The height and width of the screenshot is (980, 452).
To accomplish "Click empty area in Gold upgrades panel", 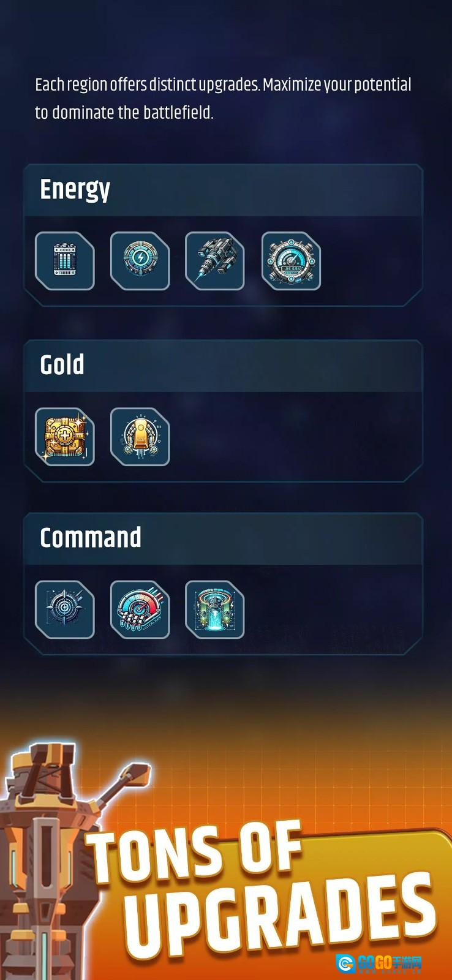I will click(294, 437).
